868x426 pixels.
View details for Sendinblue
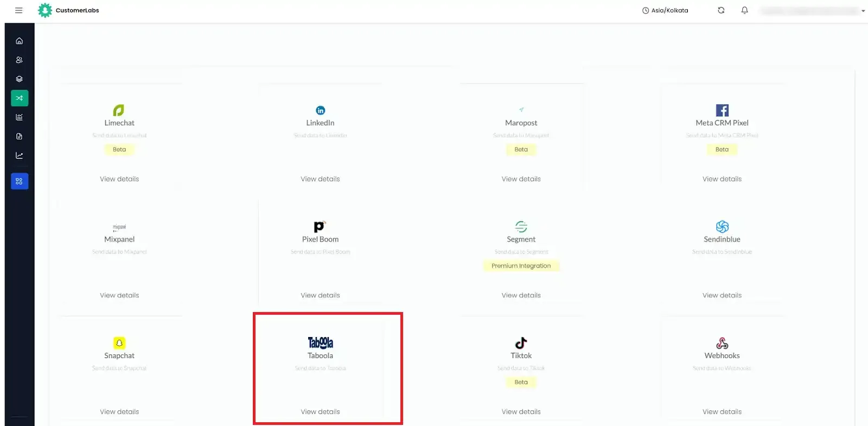point(722,295)
